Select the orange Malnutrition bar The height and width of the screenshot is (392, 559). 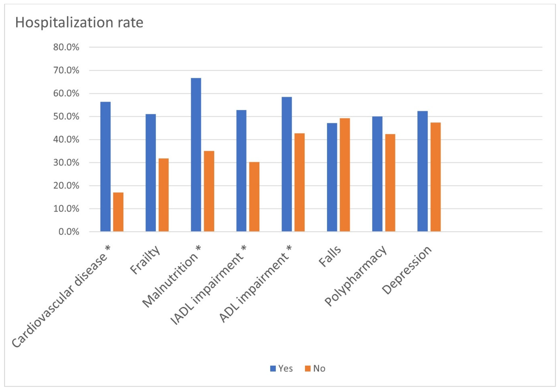click(x=209, y=191)
